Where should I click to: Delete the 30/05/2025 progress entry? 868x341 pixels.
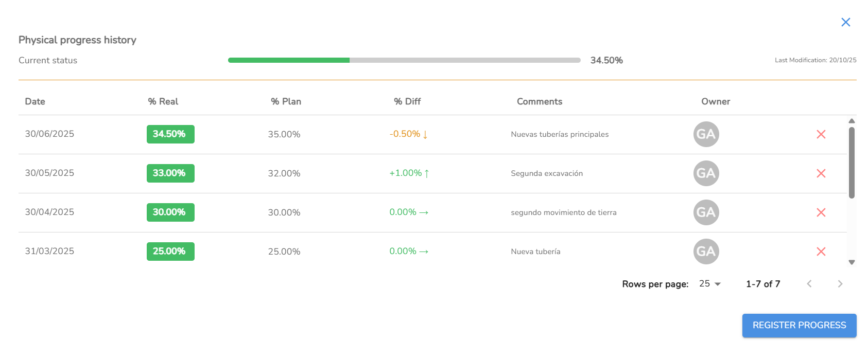(x=821, y=173)
